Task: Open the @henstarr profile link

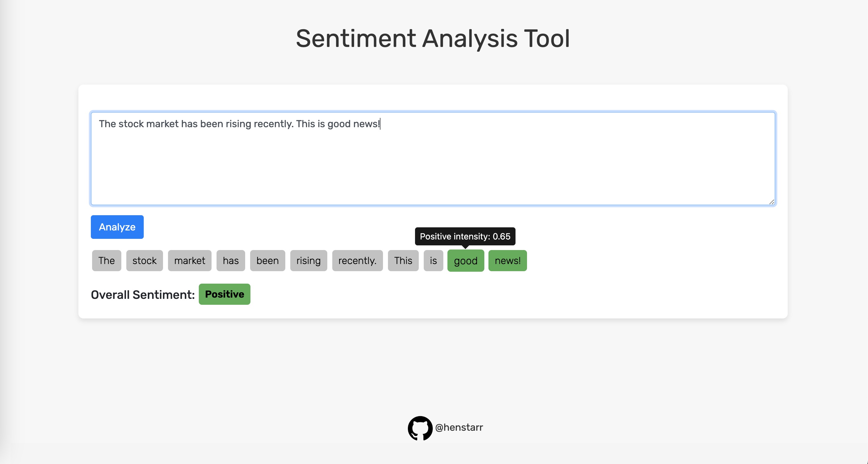Action: click(459, 427)
